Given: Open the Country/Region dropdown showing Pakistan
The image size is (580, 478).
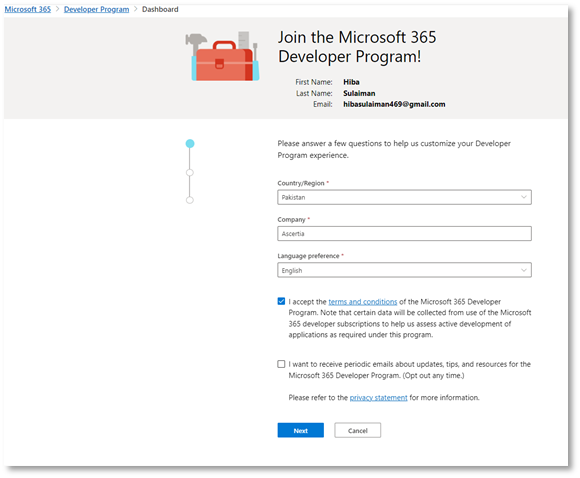Looking at the screenshot, I should [x=404, y=197].
